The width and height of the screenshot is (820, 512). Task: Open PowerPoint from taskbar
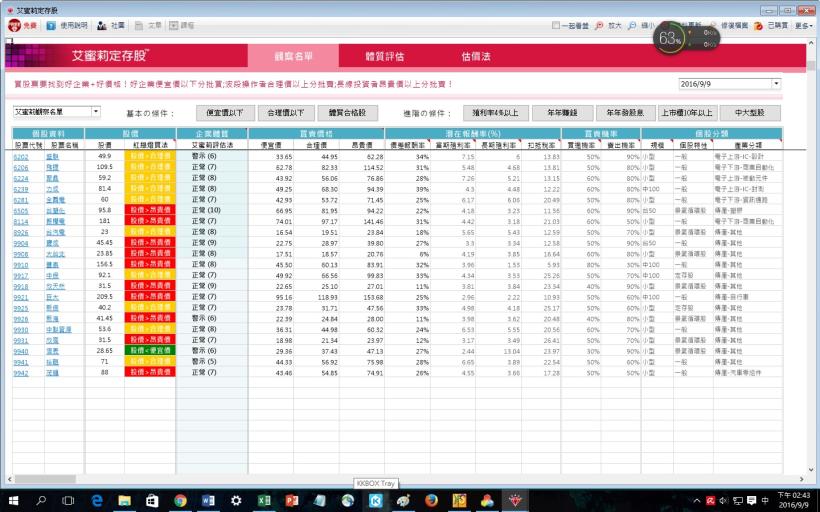292,500
